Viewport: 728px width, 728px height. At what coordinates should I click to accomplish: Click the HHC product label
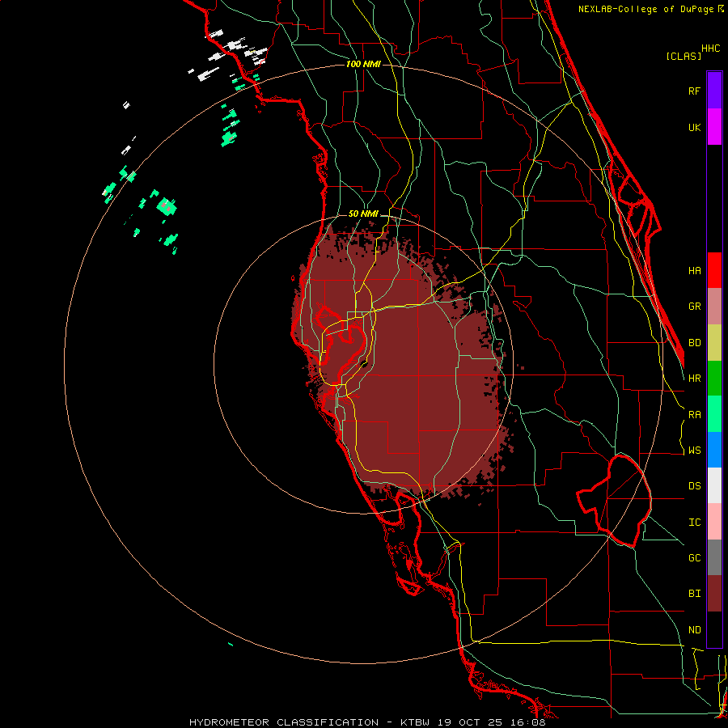(x=711, y=49)
